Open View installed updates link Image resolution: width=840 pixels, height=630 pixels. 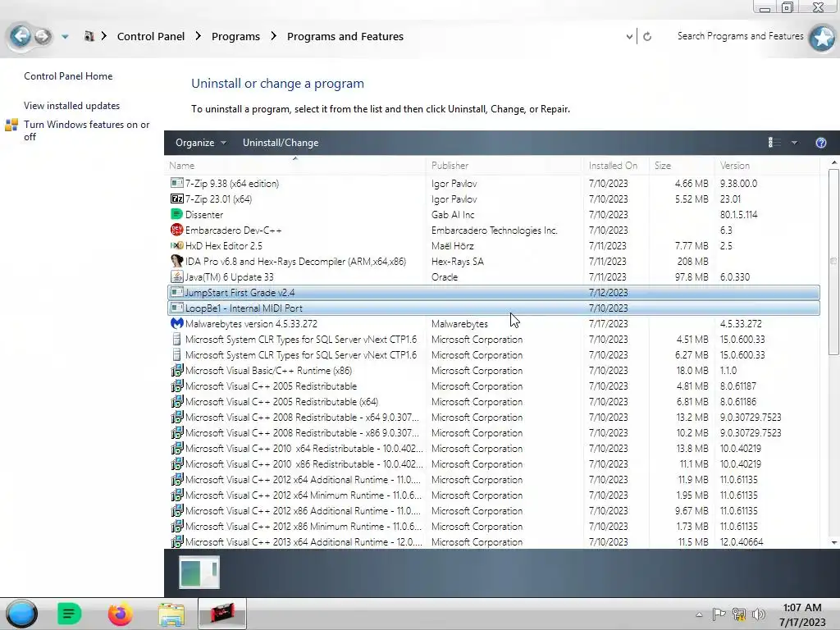pyautogui.click(x=72, y=106)
